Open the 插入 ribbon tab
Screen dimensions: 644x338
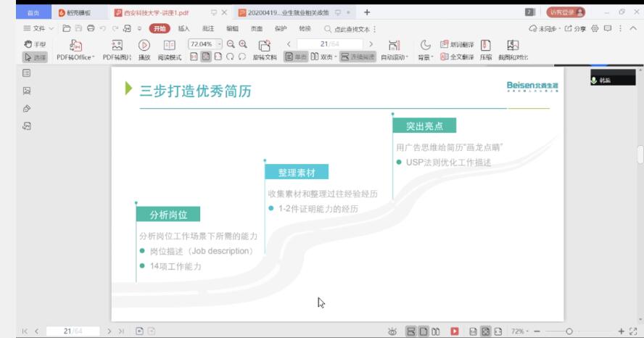pyautogui.click(x=183, y=28)
